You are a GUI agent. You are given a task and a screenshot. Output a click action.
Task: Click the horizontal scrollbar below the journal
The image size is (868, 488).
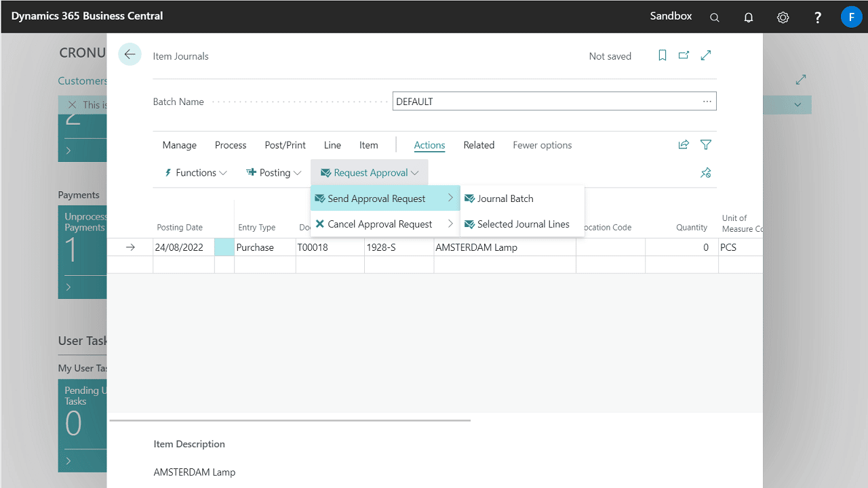290,420
